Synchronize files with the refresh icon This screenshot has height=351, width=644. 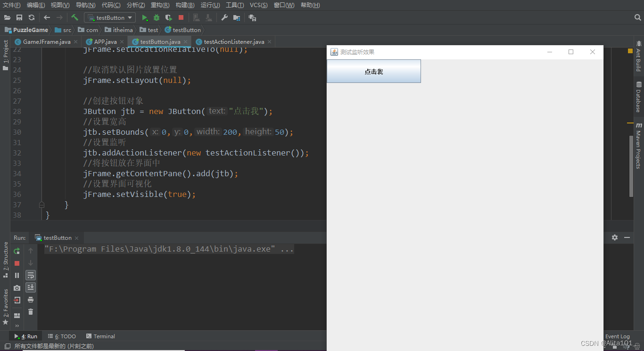32,17
